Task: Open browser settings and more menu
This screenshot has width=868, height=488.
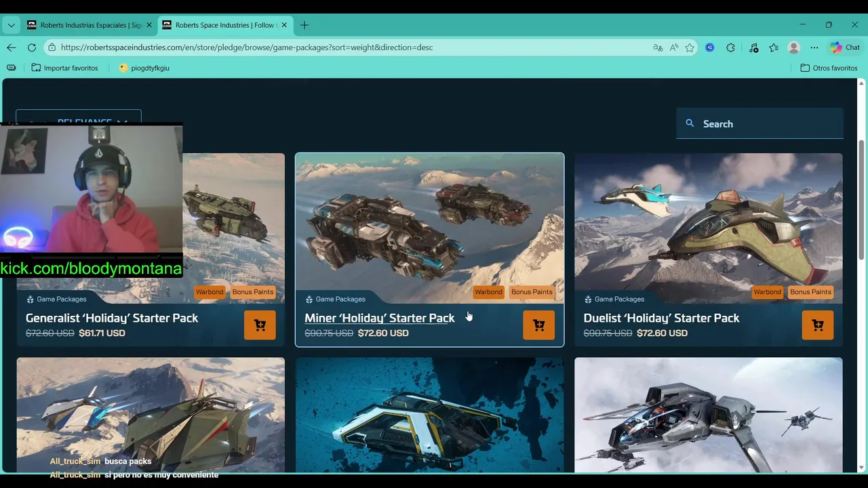Action: tap(814, 47)
